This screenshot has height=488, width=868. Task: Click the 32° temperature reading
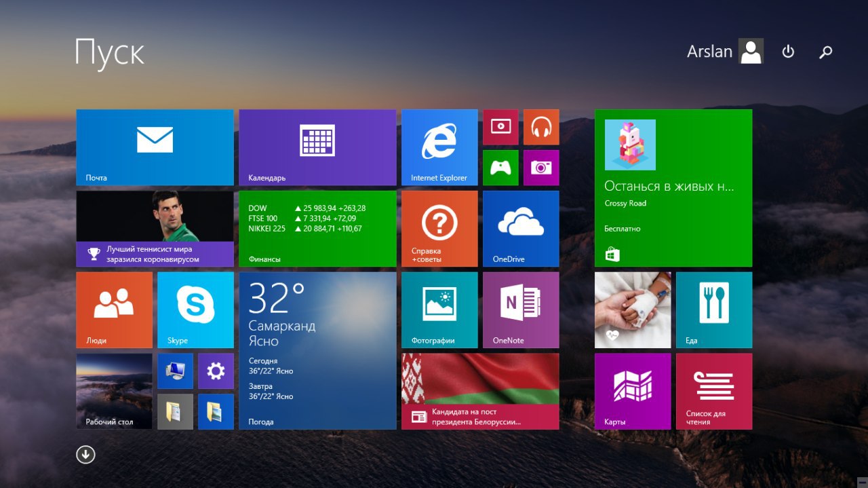tap(277, 298)
